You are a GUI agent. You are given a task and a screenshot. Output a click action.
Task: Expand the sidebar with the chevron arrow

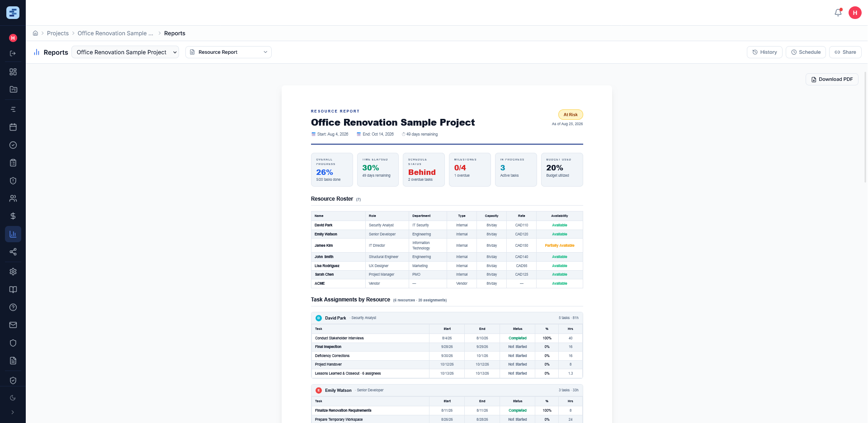coord(13,412)
